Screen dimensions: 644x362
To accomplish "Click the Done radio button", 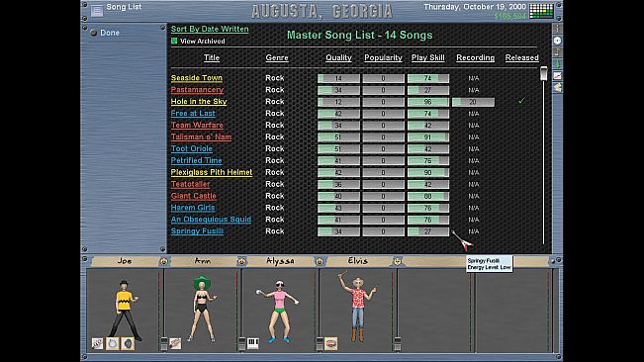I will pyautogui.click(x=94, y=33).
